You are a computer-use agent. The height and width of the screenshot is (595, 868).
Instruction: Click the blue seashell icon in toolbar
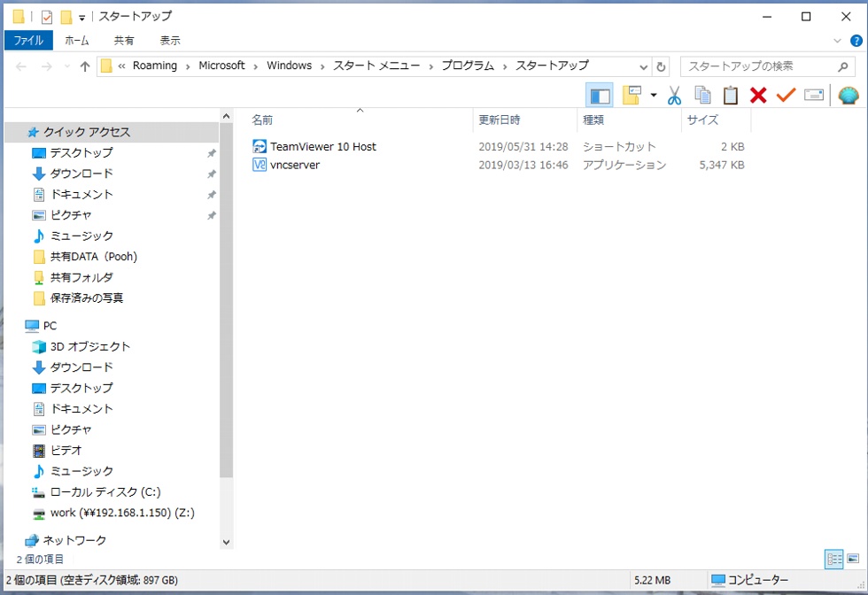pyautogui.click(x=849, y=95)
